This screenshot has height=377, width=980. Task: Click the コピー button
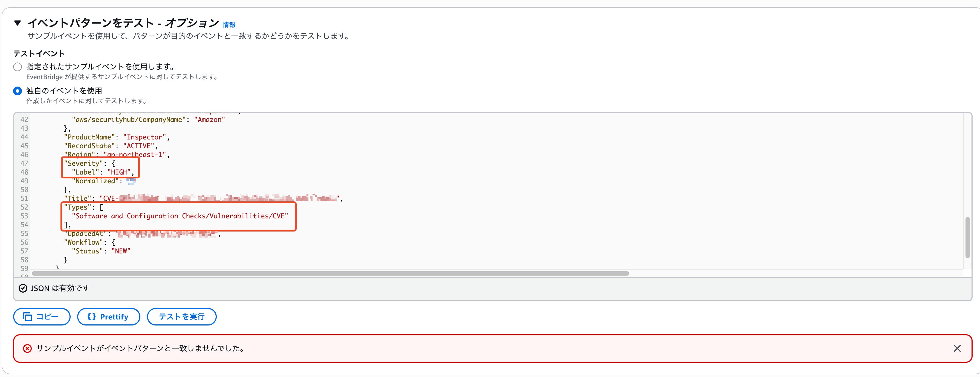[x=42, y=316]
